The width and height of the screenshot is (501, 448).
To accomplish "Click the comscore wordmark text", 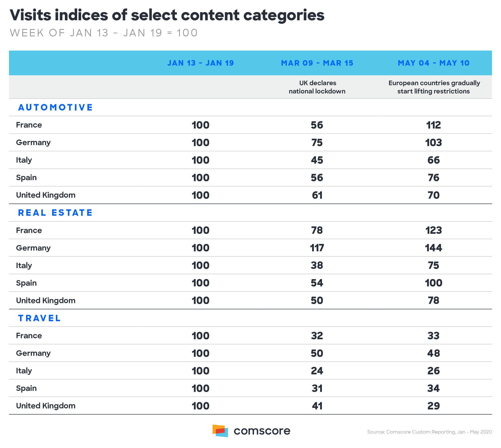I will point(262,431).
